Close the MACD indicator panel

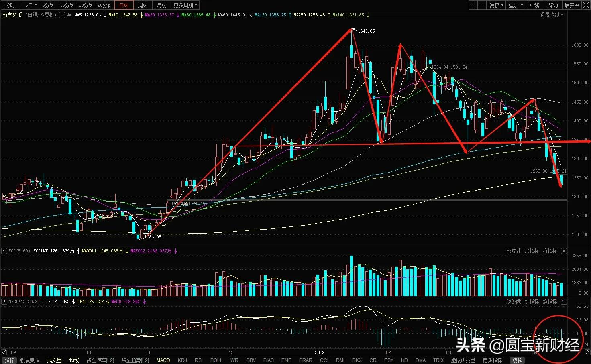(564, 301)
